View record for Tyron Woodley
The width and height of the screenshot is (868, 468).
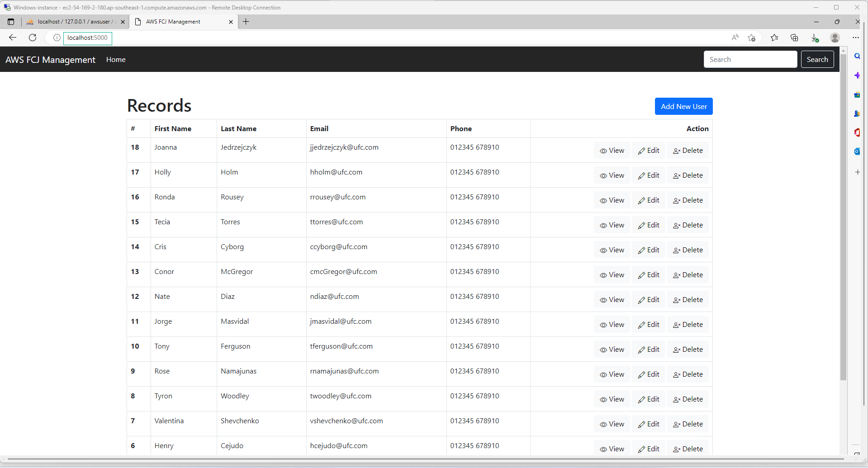612,399
